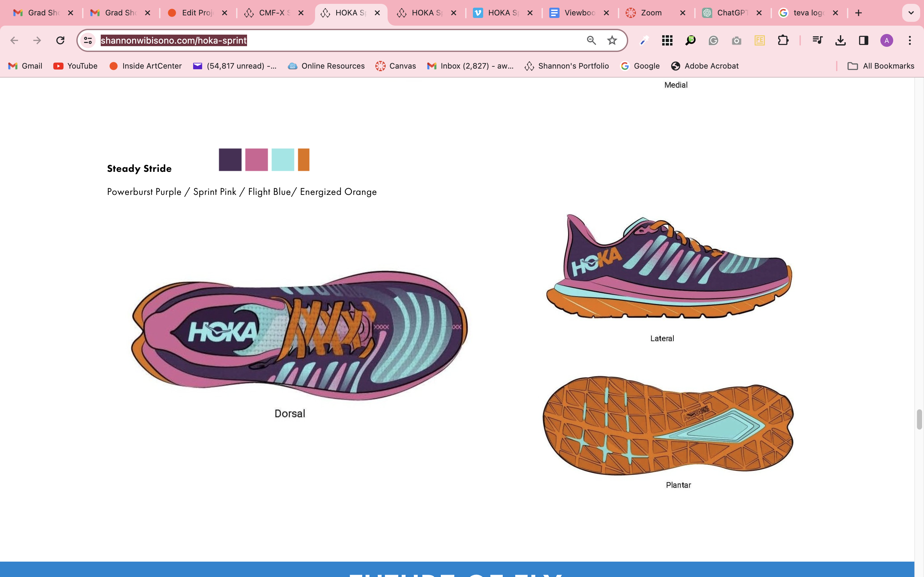Image resolution: width=924 pixels, height=577 pixels.
Task: Click the media control playlist icon
Action: click(x=817, y=40)
